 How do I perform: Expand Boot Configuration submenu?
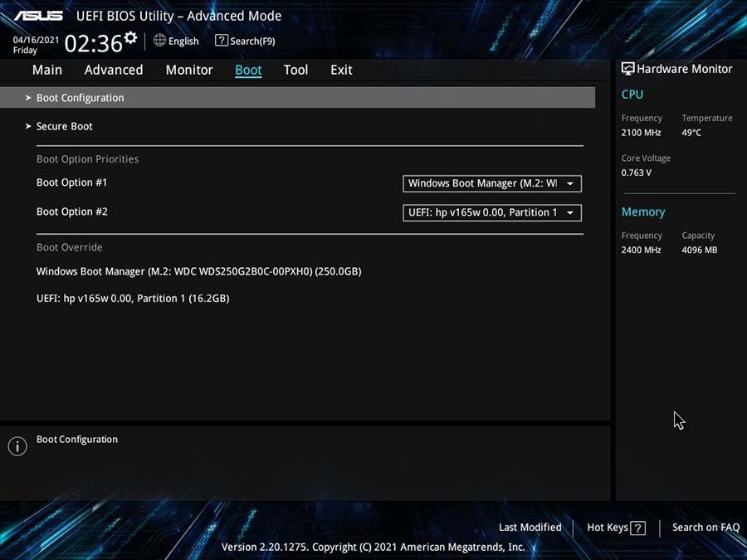(297, 98)
